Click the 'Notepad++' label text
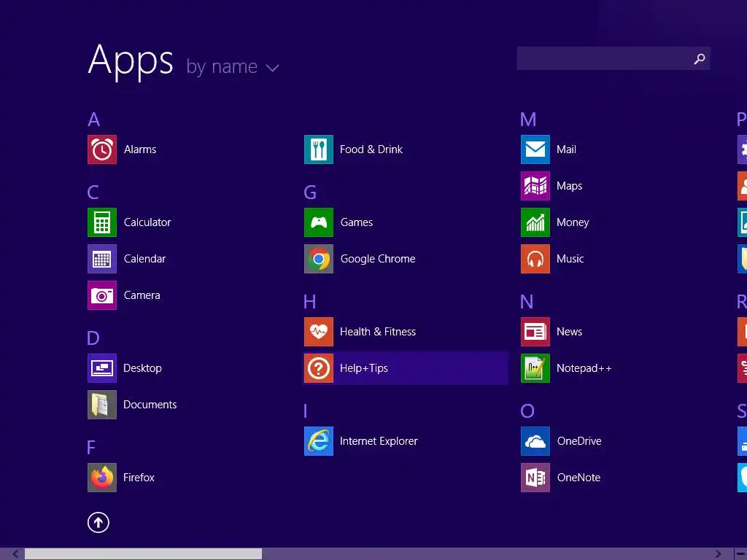The image size is (747, 560). 584,368
